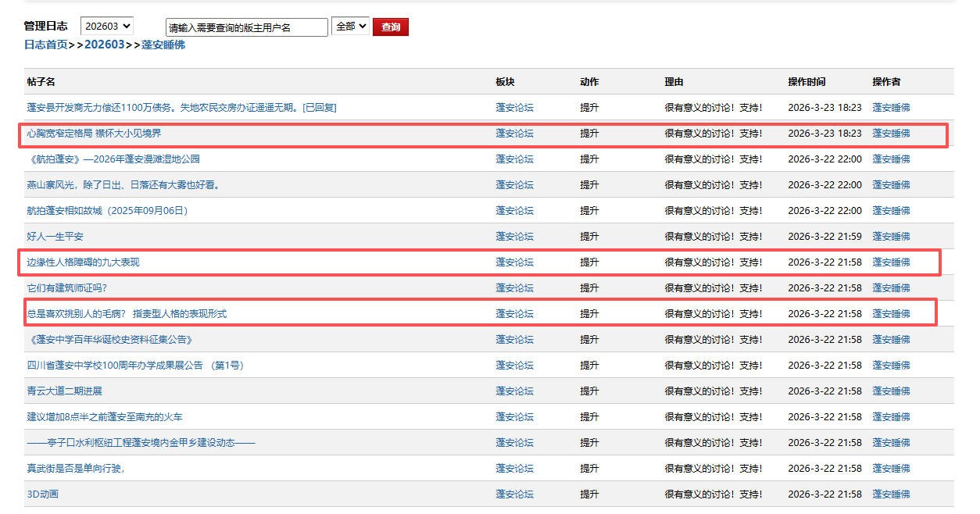Click operator 蓬安睡佛 in 好人一生平安 row

pyautogui.click(x=891, y=237)
